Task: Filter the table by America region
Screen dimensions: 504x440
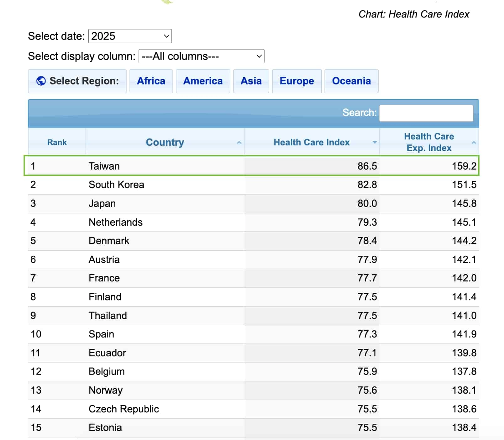Action: tap(203, 81)
